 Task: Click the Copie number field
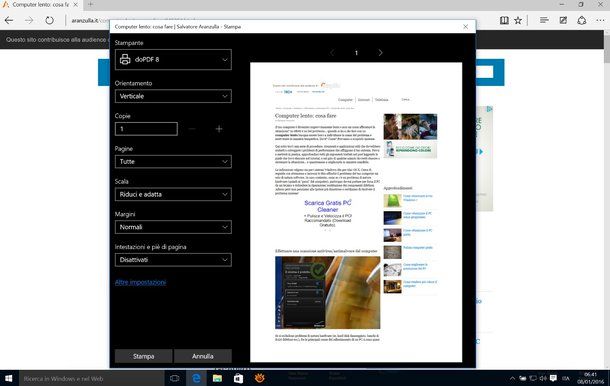point(146,129)
